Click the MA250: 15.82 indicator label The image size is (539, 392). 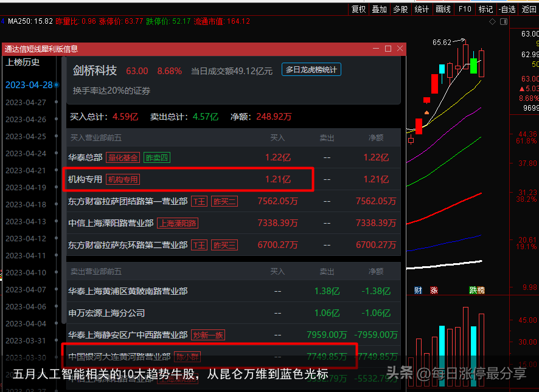(x=30, y=21)
